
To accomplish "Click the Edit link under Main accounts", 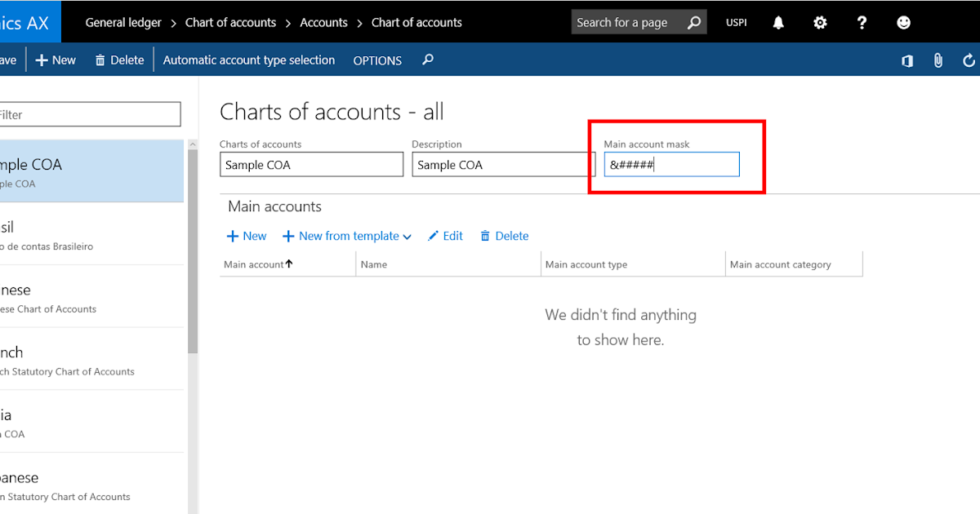I will point(445,236).
